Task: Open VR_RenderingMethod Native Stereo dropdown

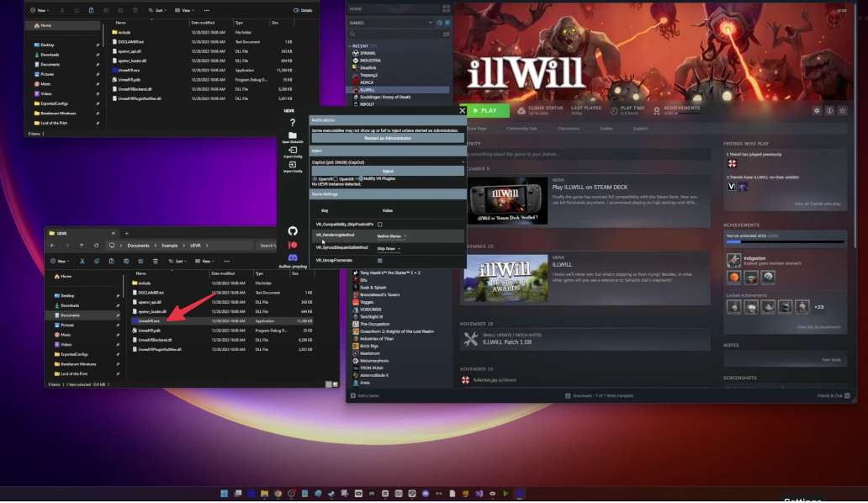Action: point(391,236)
